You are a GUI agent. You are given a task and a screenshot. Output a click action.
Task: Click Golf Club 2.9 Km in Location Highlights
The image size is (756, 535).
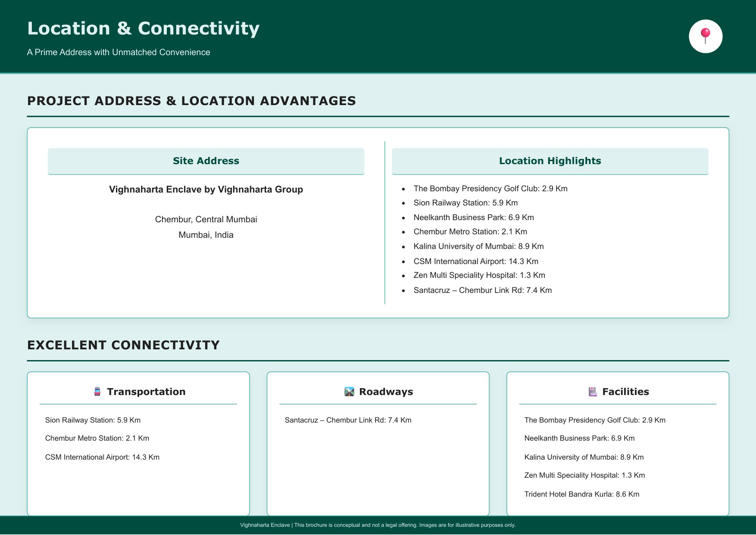click(x=490, y=189)
